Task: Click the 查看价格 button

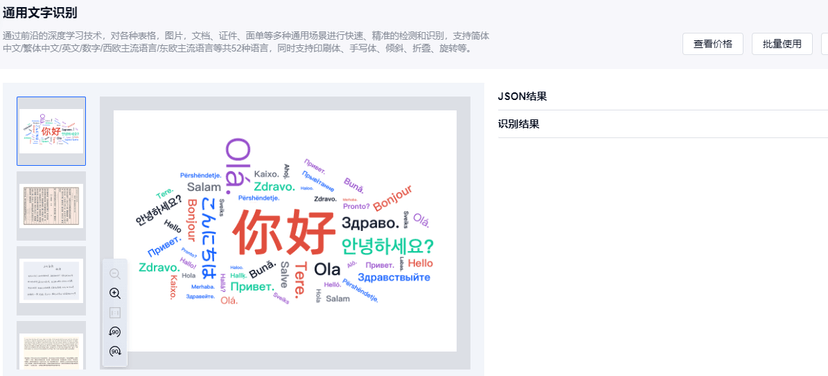Action: pos(713,44)
